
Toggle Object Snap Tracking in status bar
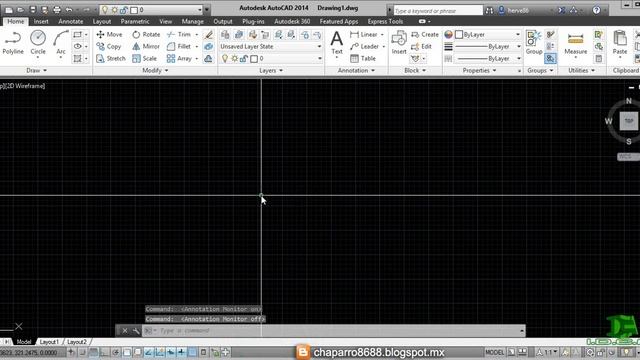(x=149, y=352)
